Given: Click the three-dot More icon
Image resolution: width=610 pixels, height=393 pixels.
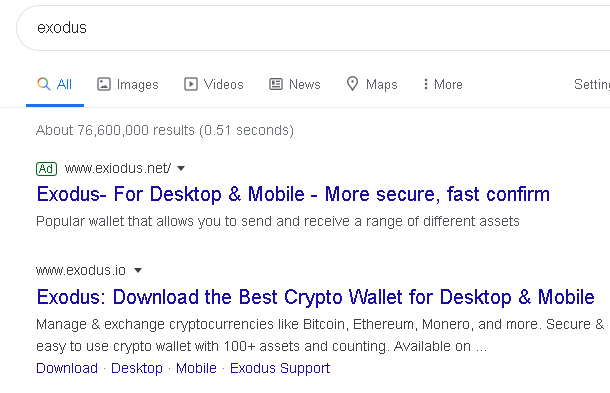Looking at the screenshot, I should 426,84.
